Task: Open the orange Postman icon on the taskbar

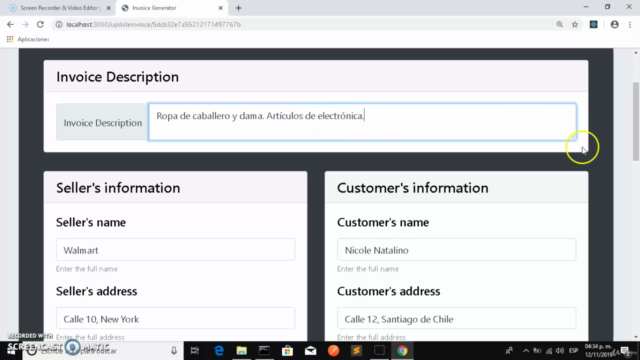Action: 333,351
